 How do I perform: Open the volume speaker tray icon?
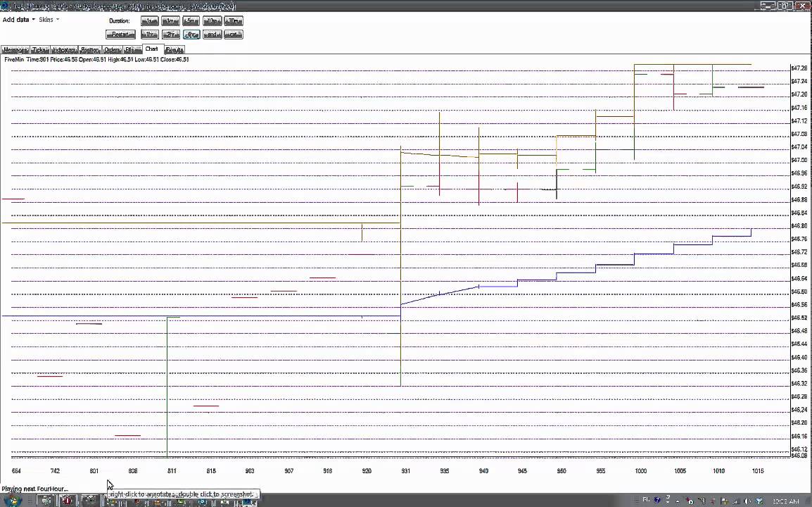pyautogui.click(x=747, y=501)
